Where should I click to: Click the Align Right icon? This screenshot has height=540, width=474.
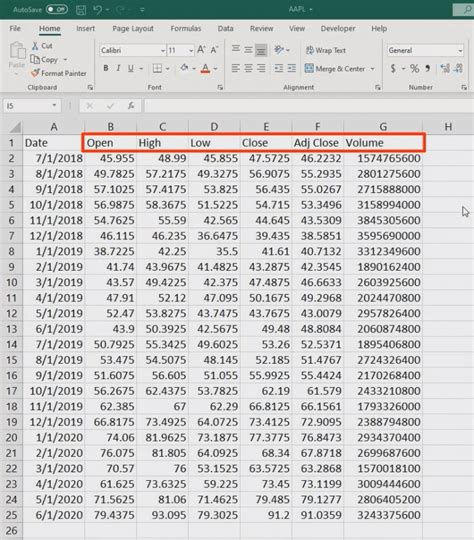(x=261, y=69)
